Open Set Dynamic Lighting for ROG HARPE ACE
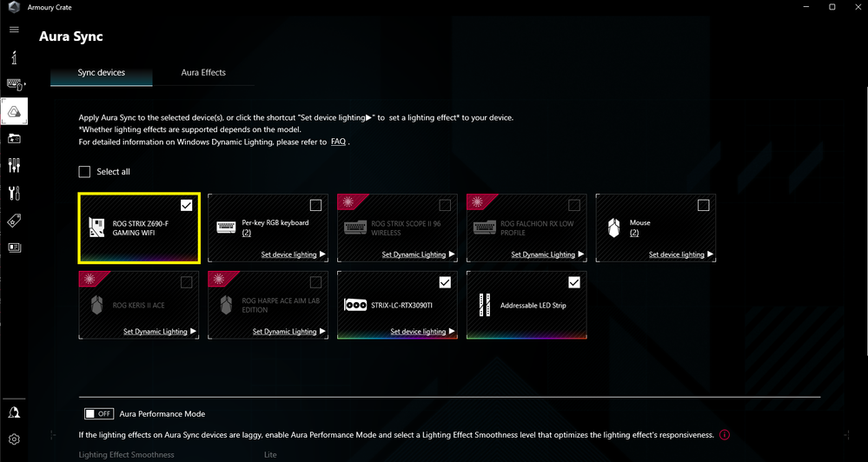 pos(289,332)
